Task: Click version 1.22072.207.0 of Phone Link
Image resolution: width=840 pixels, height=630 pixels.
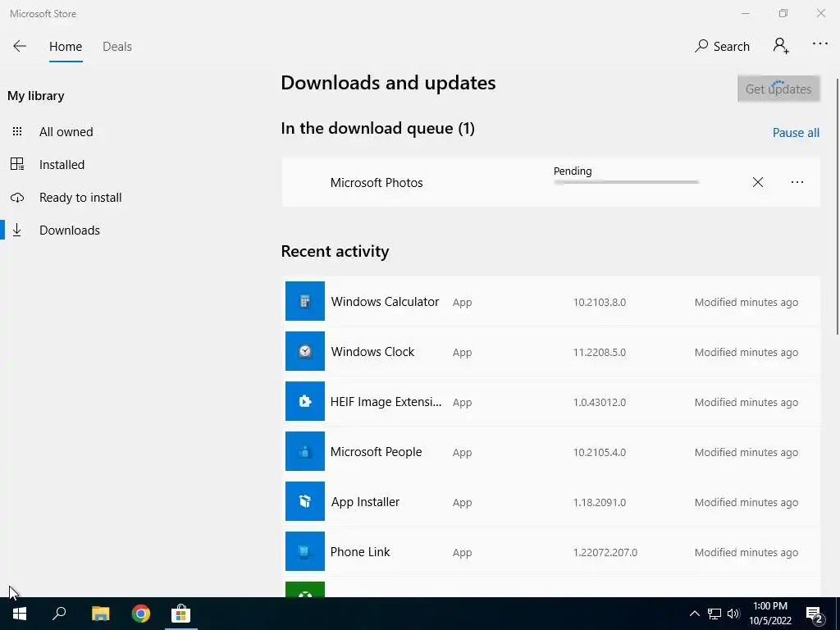Action: pyautogui.click(x=605, y=552)
